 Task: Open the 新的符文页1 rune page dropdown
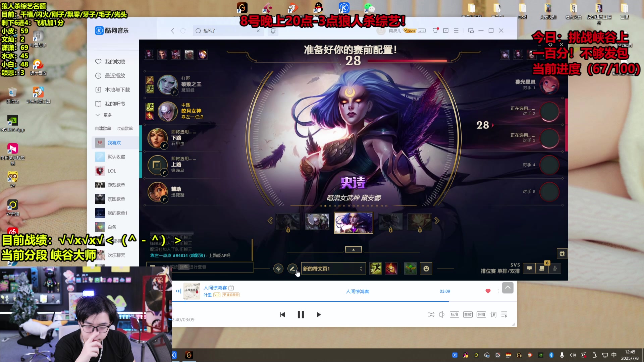pos(333,268)
